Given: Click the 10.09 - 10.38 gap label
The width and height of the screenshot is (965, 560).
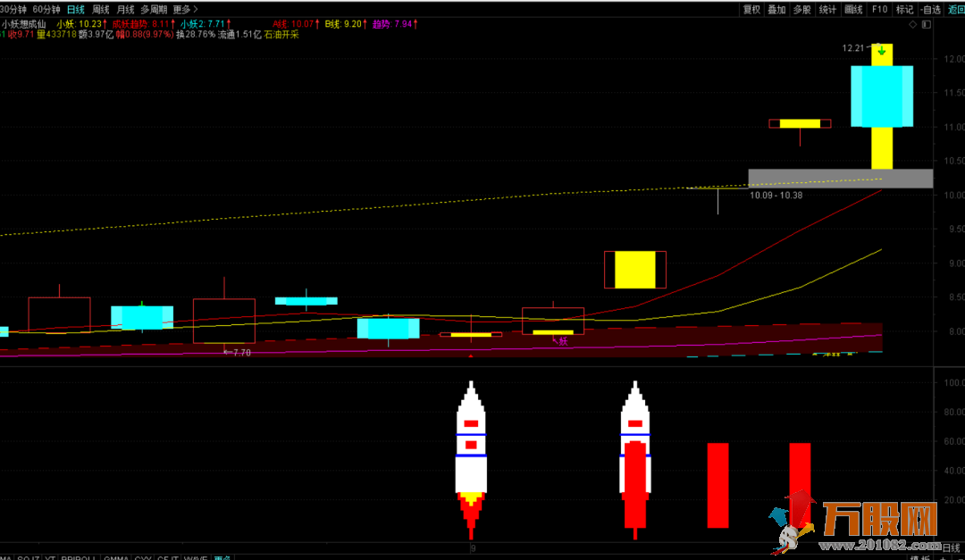Looking at the screenshot, I should coord(776,195).
